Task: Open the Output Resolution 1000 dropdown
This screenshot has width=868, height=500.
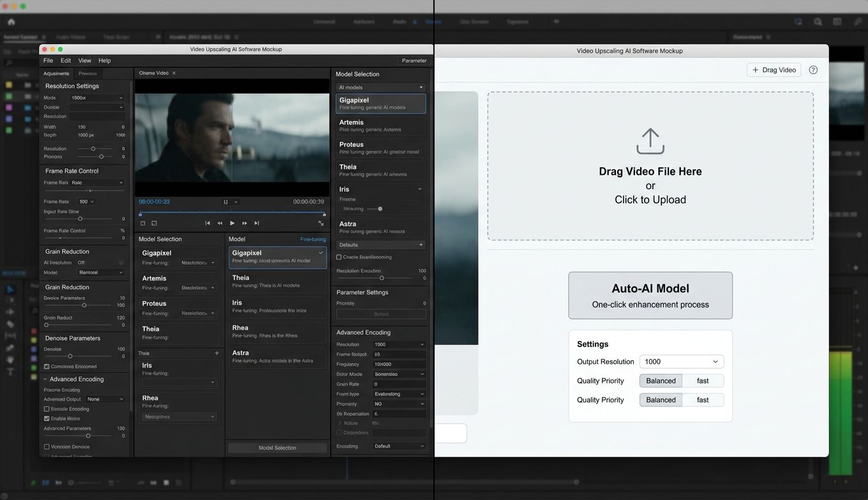Action: (x=682, y=362)
